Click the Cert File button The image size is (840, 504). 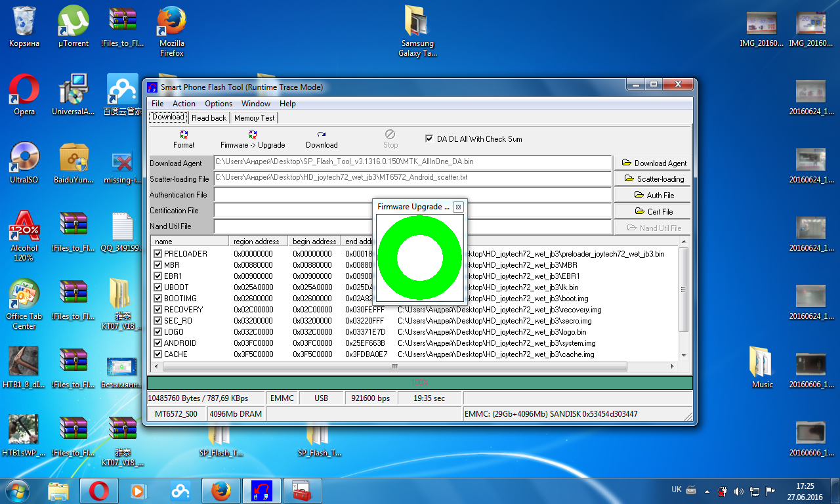[653, 212]
